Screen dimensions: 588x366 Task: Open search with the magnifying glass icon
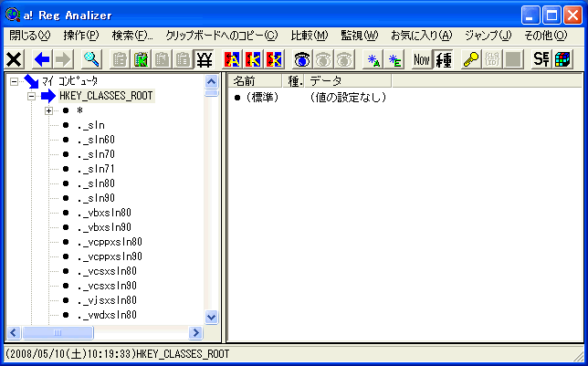click(90, 59)
